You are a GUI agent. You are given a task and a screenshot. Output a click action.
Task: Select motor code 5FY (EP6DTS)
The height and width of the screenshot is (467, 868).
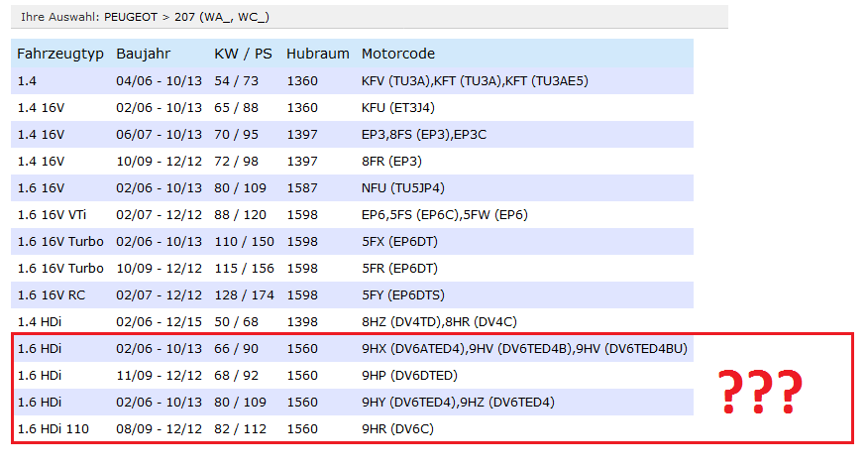403,294
